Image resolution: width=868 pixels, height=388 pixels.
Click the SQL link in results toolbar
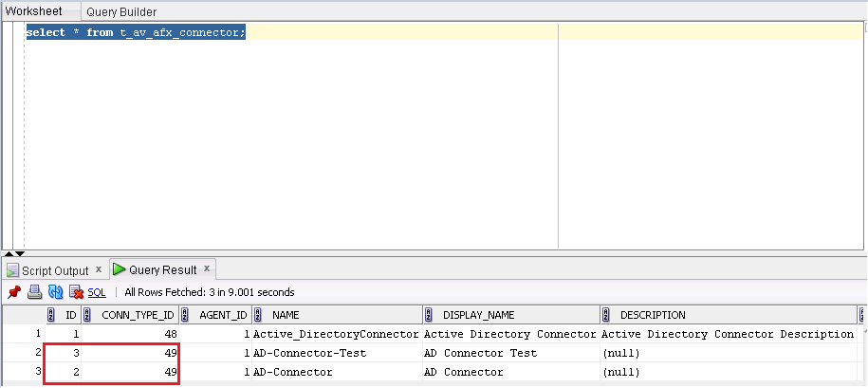point(97,292)
